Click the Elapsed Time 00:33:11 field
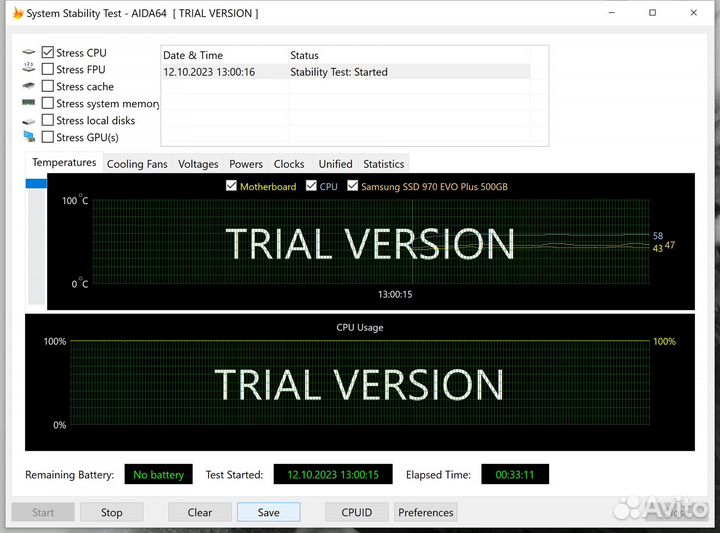 coord(515,474)
